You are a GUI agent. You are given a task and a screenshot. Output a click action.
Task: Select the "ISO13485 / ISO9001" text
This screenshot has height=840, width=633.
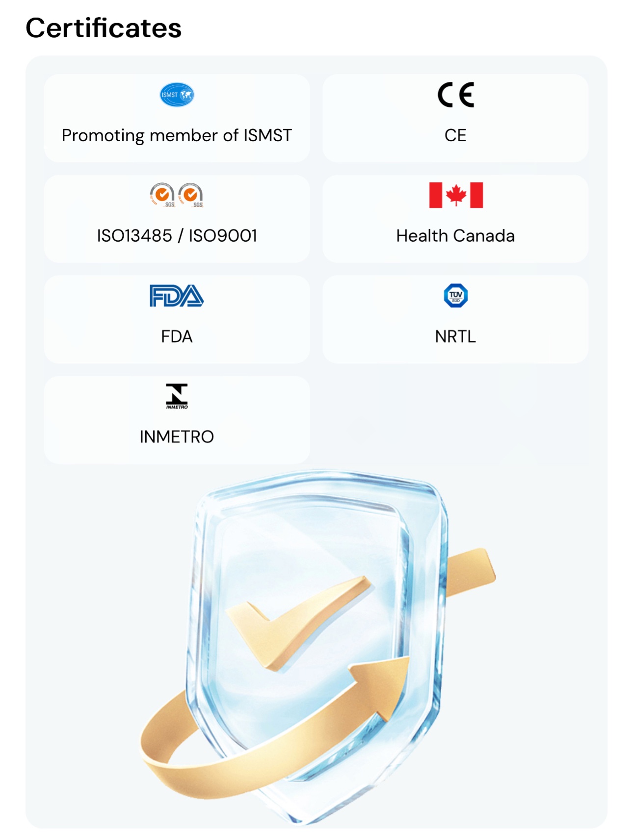pyautogui.click(x=177, y=236)
